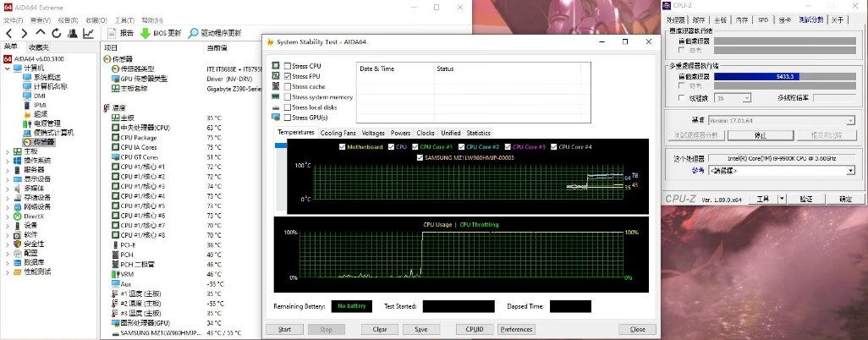Click CPUID button in Stability Test
Screen dimensions: 868x340
coord(475,329)
